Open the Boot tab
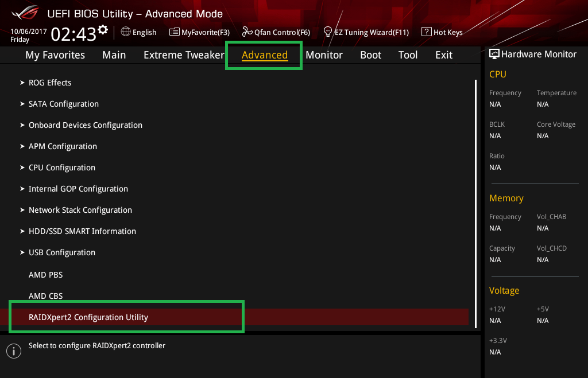Screen dimensions: 588x378 click(370, 55)
